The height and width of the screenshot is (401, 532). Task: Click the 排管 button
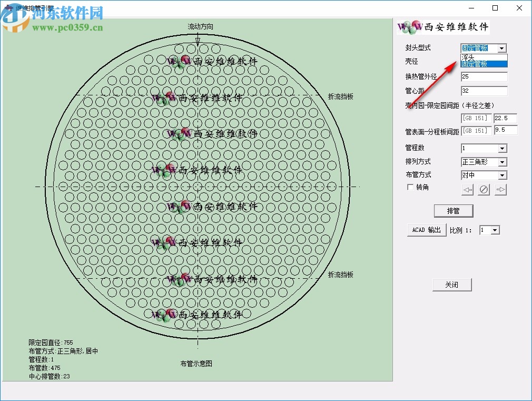(454, 211)
